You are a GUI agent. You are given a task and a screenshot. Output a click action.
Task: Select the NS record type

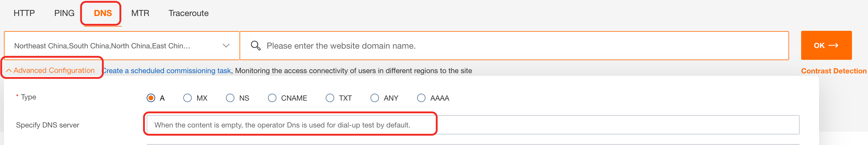click(230, 98)
